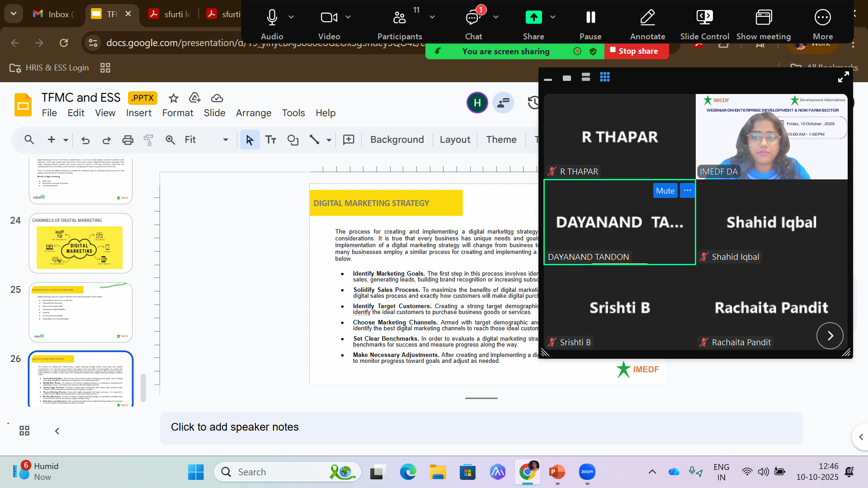Expand the line tool dropdown arrow
868x488 pixels.
329,140
